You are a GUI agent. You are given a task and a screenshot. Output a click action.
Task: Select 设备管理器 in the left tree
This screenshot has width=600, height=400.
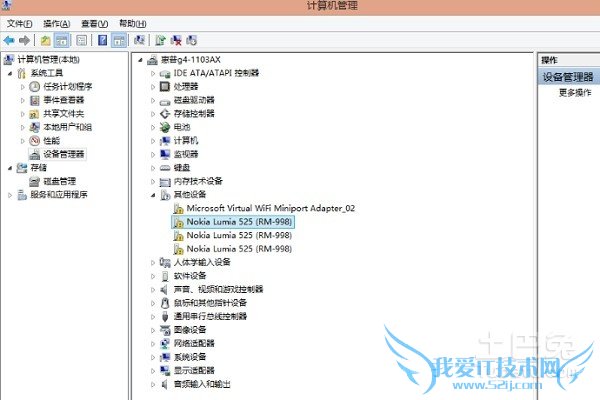[64, 154]
